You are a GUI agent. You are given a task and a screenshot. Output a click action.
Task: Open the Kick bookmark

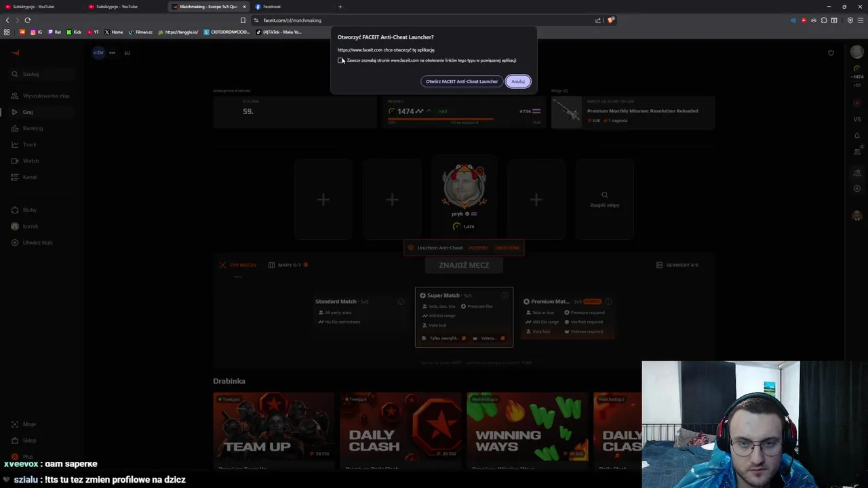[74, 32]
